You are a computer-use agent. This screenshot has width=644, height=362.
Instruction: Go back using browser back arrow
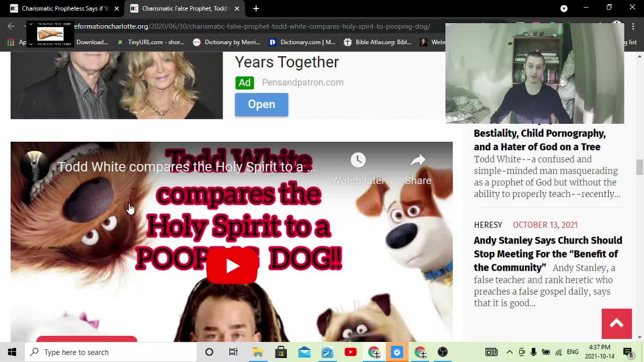click(x=11, y=26)
